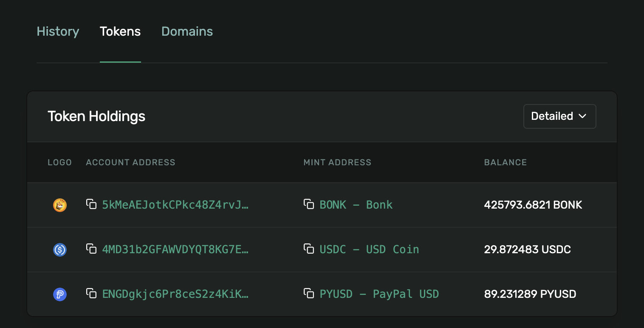Viewport: 644px width, 328px height.
Task: Open the BONK – Bonk mint page
Action: (x=356, y=205)
